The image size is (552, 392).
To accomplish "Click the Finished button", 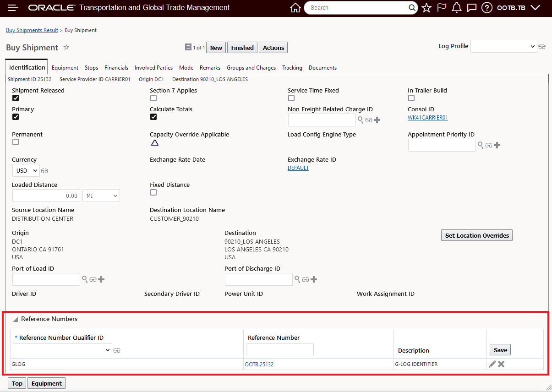I will (242, 48).
